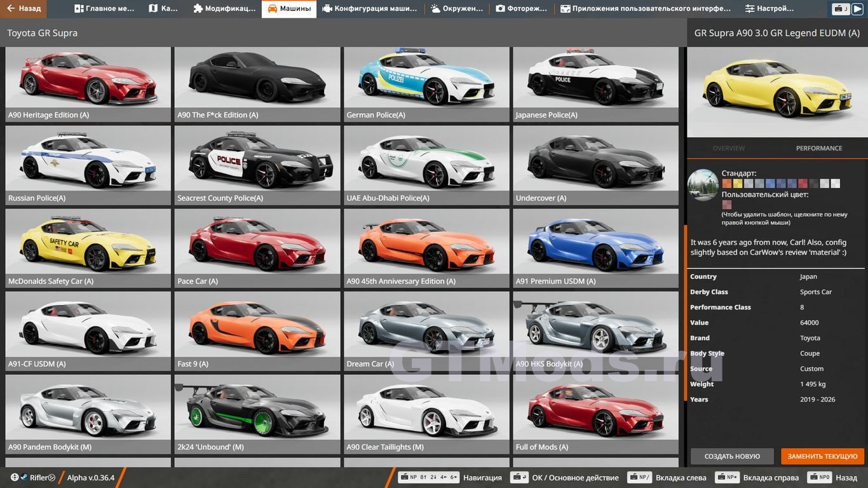Click the ОК / Основное действие hint
The image size is (868, 488).
pos(565,477)
